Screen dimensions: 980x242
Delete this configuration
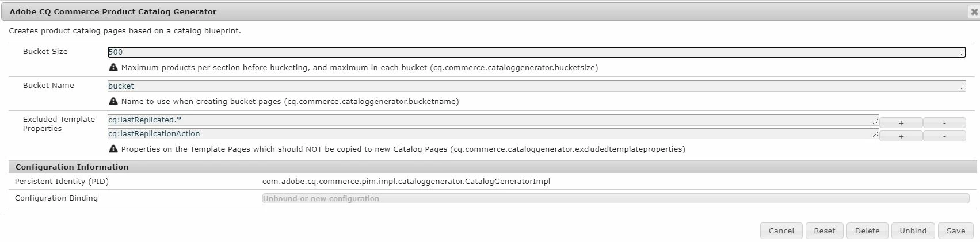pos(867,231)
